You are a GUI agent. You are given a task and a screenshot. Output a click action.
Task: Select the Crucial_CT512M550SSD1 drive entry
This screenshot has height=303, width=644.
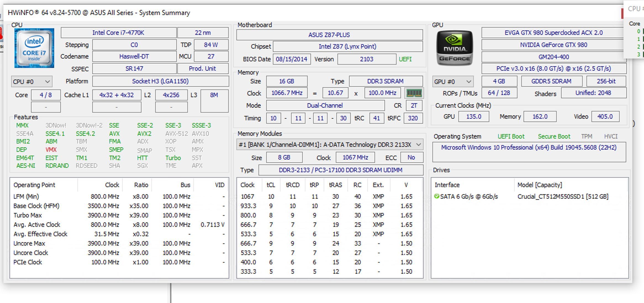(x=563, y=196)
